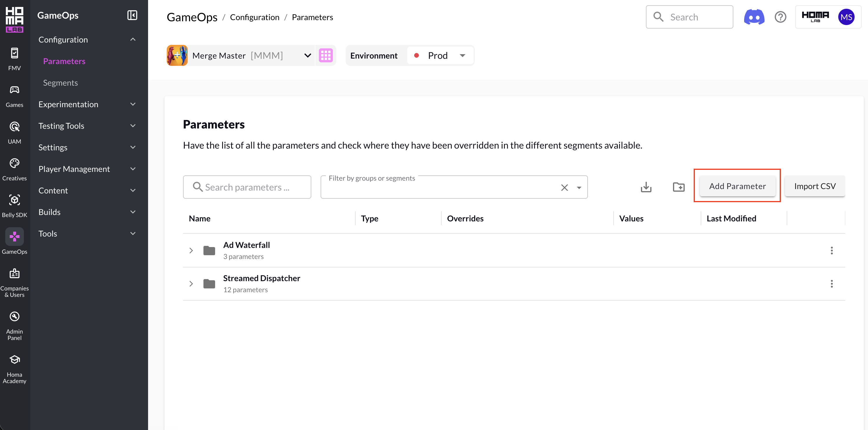Open the help question mark icon

tap(780, 17)
